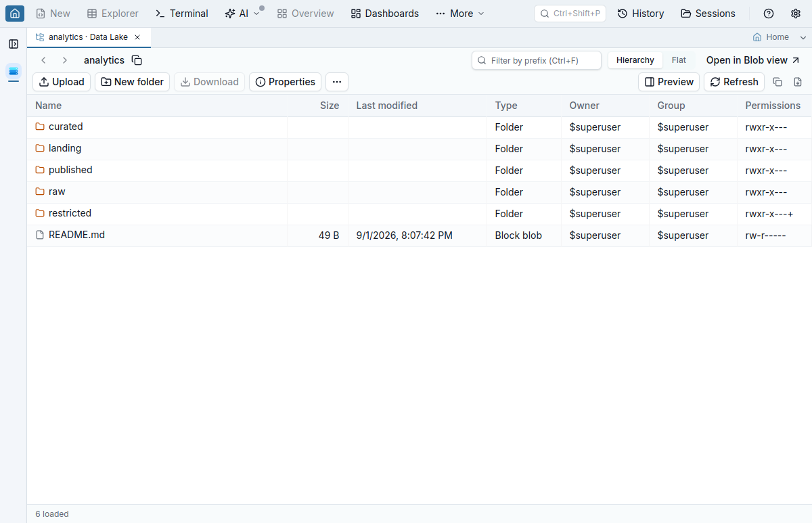Image resolution: width=812 pixels, height=523 pixels.
Task: Click the published folder icon
Action: point(40,170)
